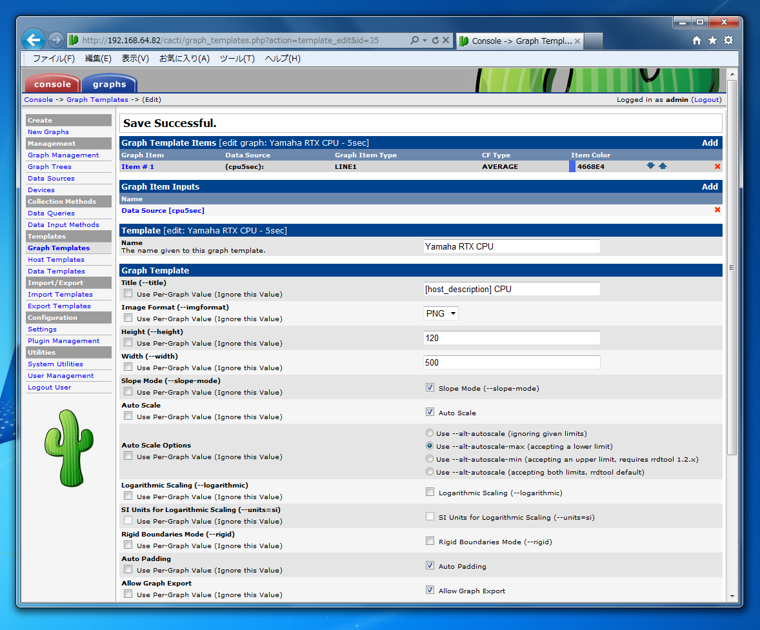Uncheck the Slope Mode (--slope-mode) checkbox

430,388
